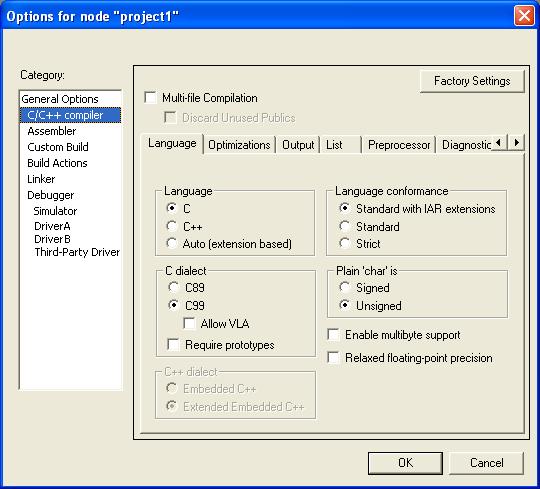540x489 pixels.
Task: Enable Multi-file Compilation checkbox
Action: tap(150, 98)
